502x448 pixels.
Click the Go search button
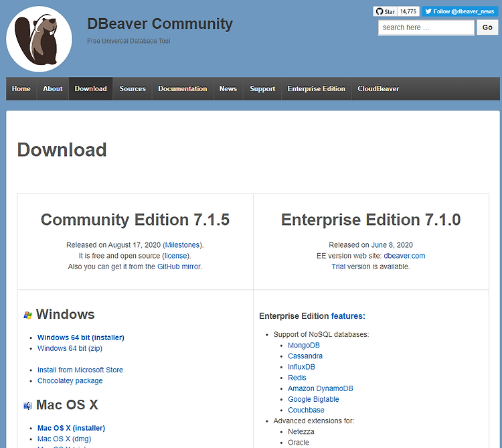tap(487, 27)
